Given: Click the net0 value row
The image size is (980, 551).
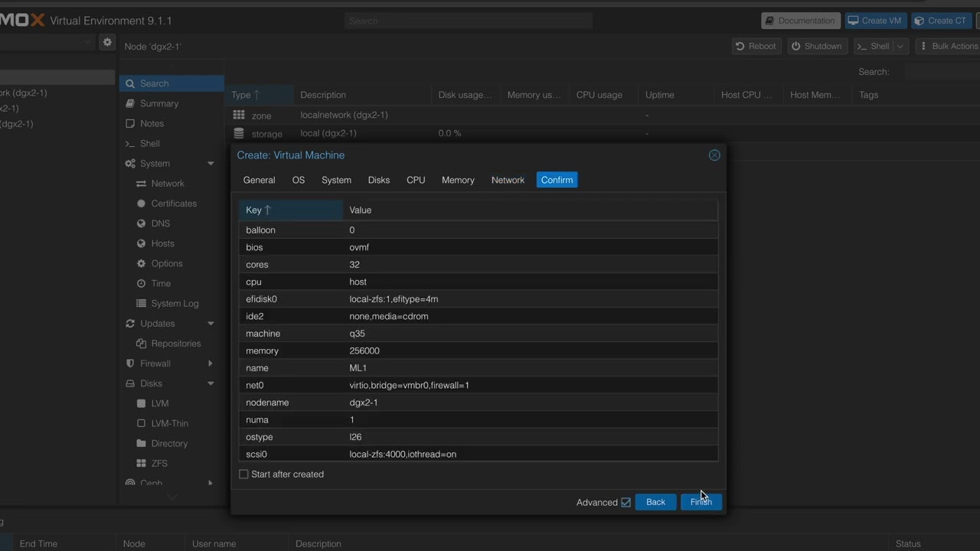Looking at the screenshot, I should [479, 386].
